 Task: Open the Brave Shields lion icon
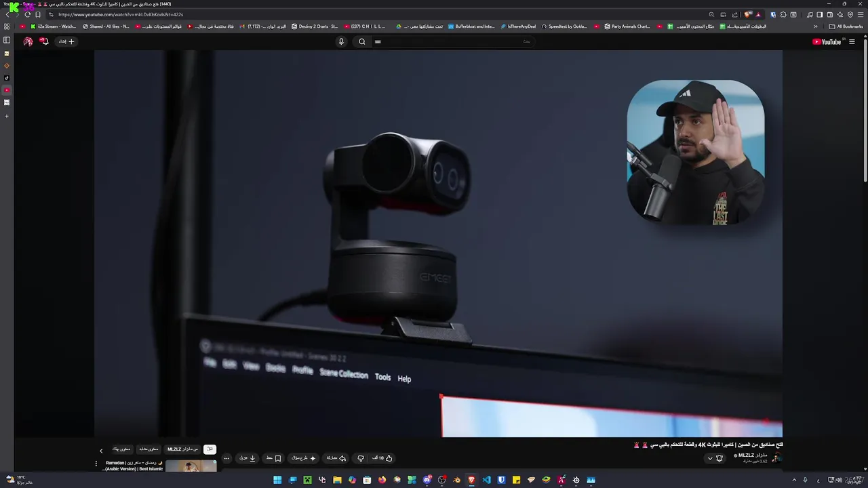747,14
